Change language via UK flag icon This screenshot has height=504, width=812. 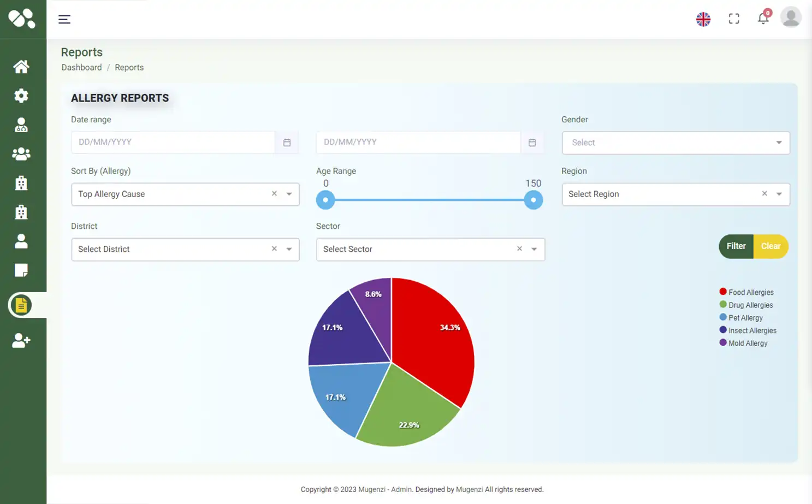coord(703,19)
